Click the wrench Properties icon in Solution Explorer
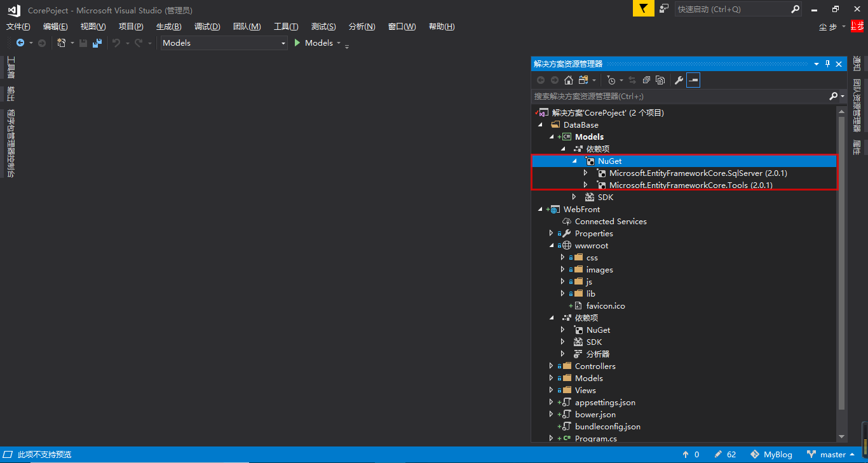The height and width of the screenshot is (463, 868). coord(679,80)
